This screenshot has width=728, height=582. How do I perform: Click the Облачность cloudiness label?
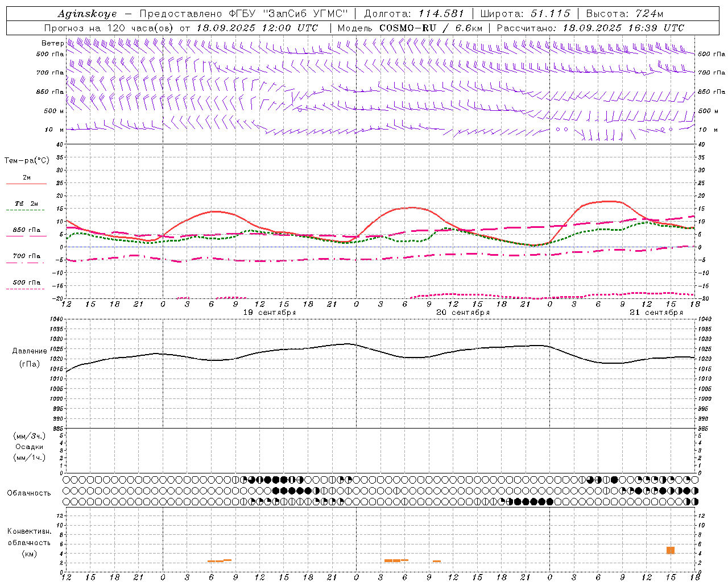29,493
